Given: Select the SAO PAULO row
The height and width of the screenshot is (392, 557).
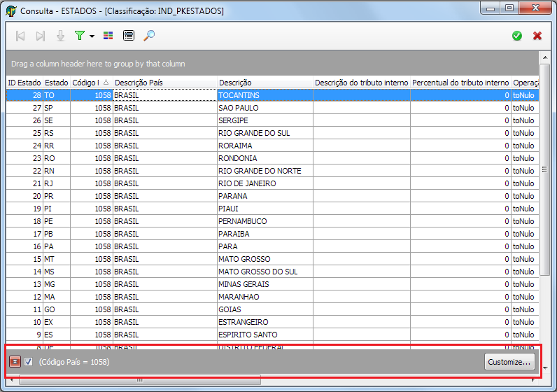Looking at the screenshot, I should [x=239, y=108].
